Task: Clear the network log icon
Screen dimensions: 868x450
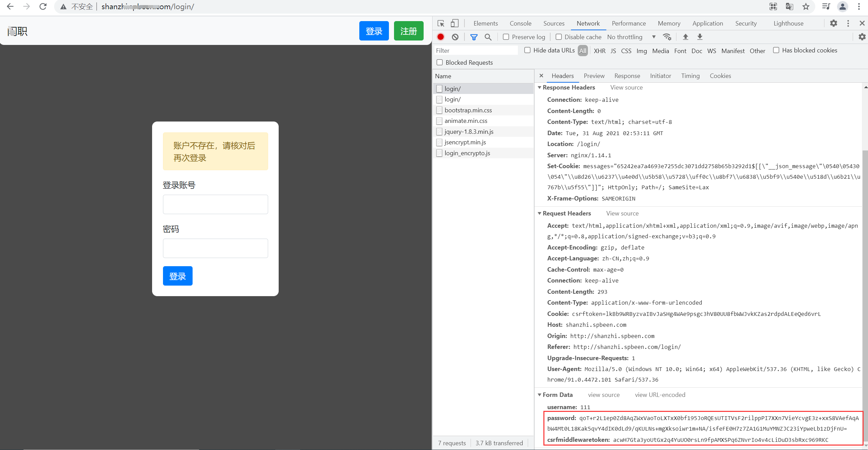Action: coord(455,37)
